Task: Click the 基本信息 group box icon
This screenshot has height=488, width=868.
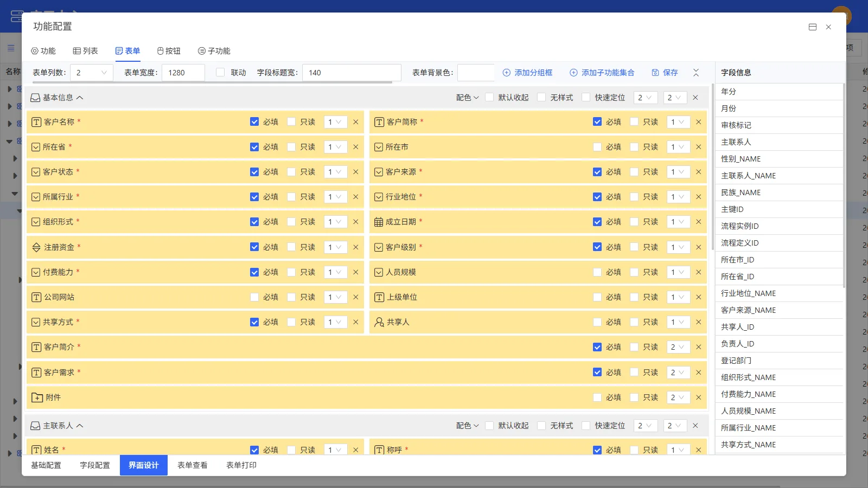Action: [35, 98]
